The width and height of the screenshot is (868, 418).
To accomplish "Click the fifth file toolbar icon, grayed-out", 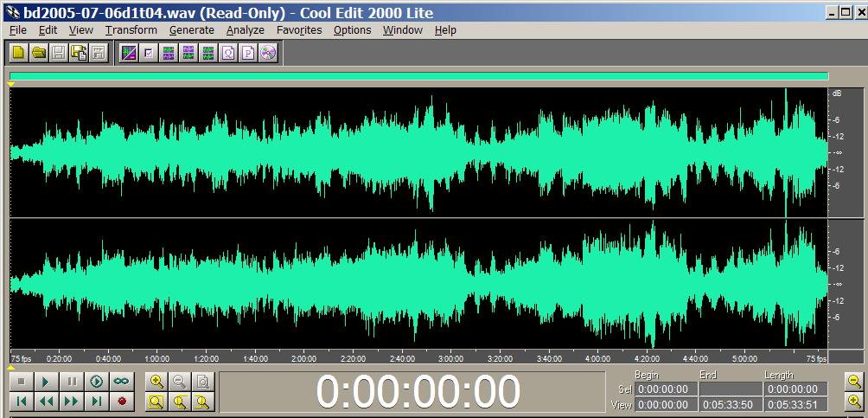I will coord(99,53).
